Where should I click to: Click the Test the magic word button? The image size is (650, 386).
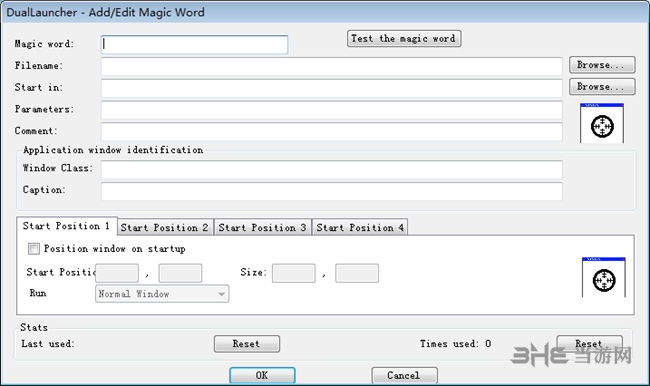404,39
